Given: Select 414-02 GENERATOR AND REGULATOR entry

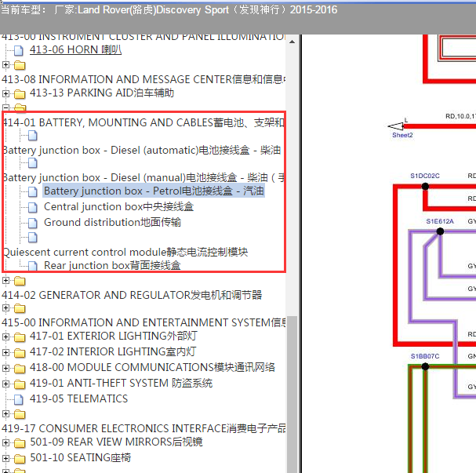Looking at the screenshot, I should coord(132,295).
